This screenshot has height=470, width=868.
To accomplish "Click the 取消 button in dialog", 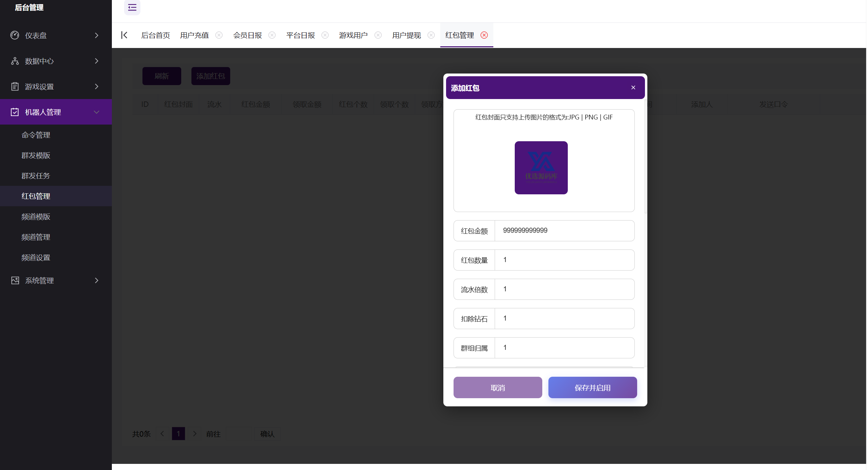I will pos(498,388).
